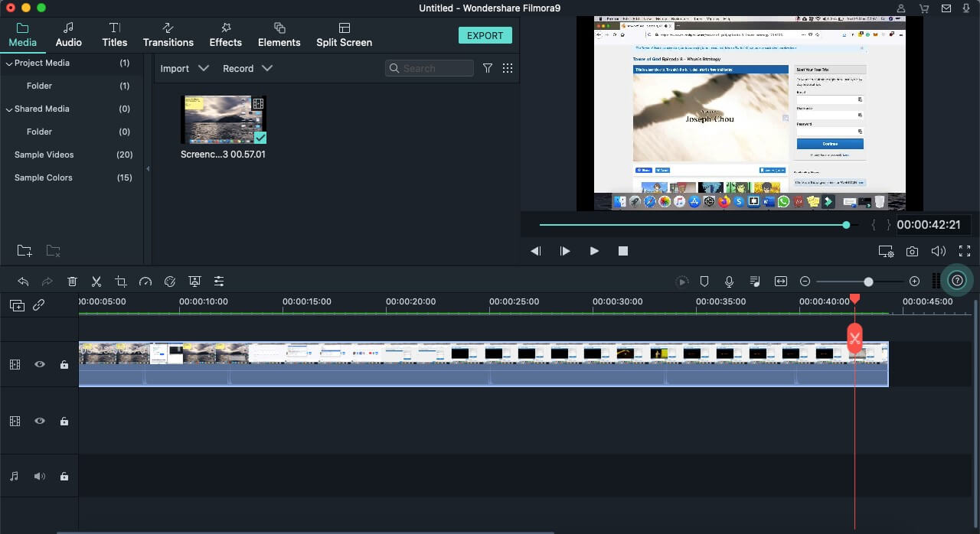Open the Edit adjustments sliders icon

tap(219, 282)
